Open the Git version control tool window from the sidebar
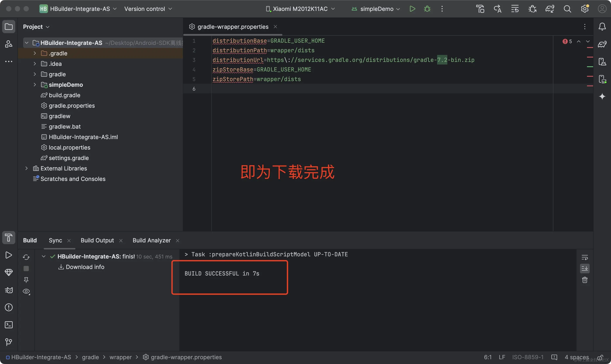 9,342
